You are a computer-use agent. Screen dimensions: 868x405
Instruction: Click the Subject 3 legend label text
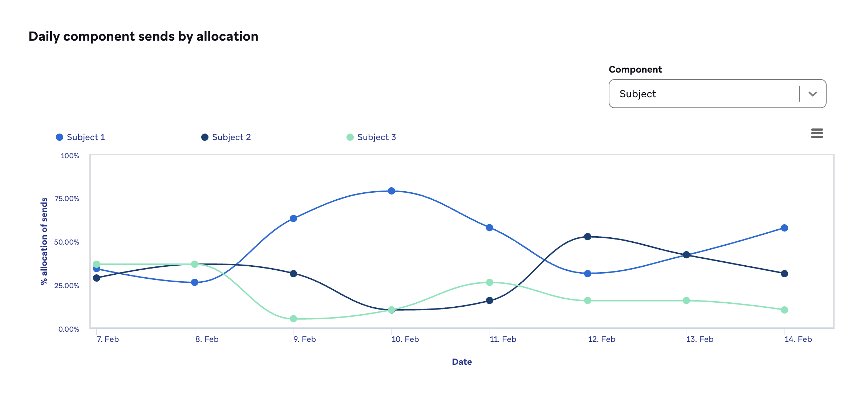pos(376,137)
